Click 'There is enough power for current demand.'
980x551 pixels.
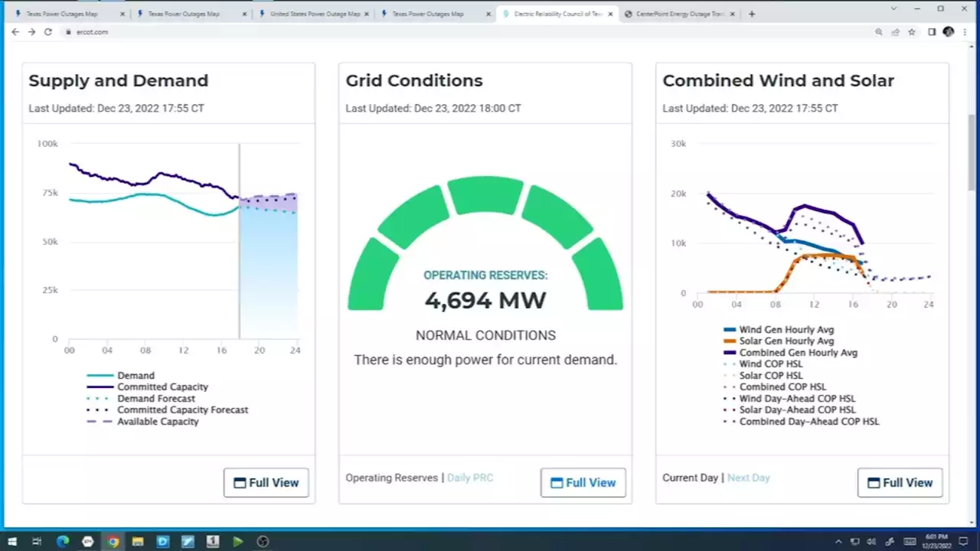485,360
